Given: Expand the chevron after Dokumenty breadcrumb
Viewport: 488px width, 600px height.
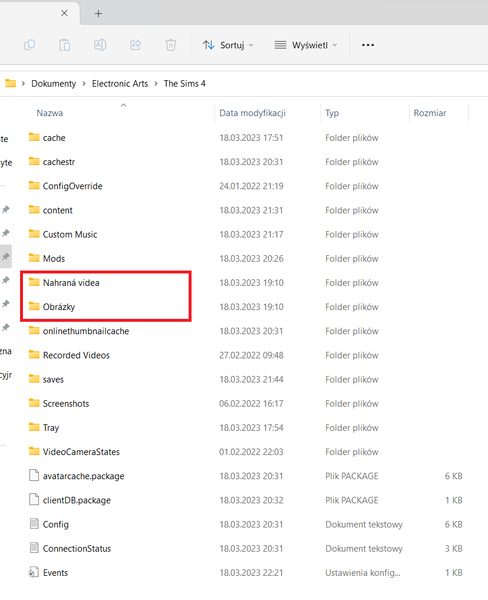Looking at the screenshot, I should coord(84,83).
